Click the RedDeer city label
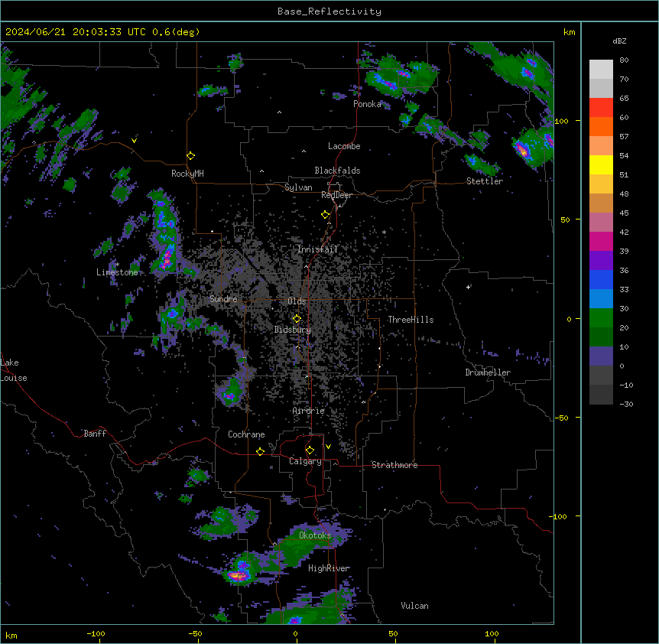This screenshot has height=644, width=659. coord(336,196)
